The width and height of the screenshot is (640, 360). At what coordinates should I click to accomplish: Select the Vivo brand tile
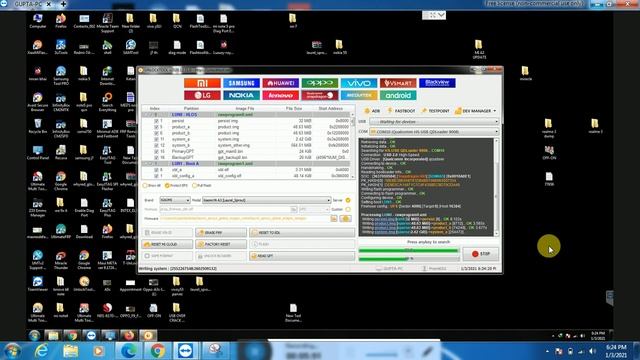359,83
